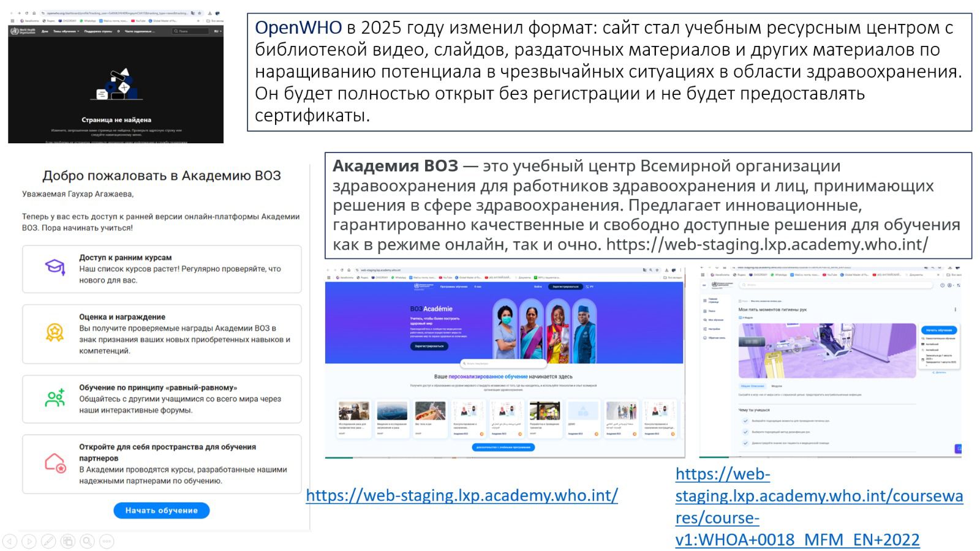
Task: Click the OpenWHO description text box
Action: click(609, 72)
